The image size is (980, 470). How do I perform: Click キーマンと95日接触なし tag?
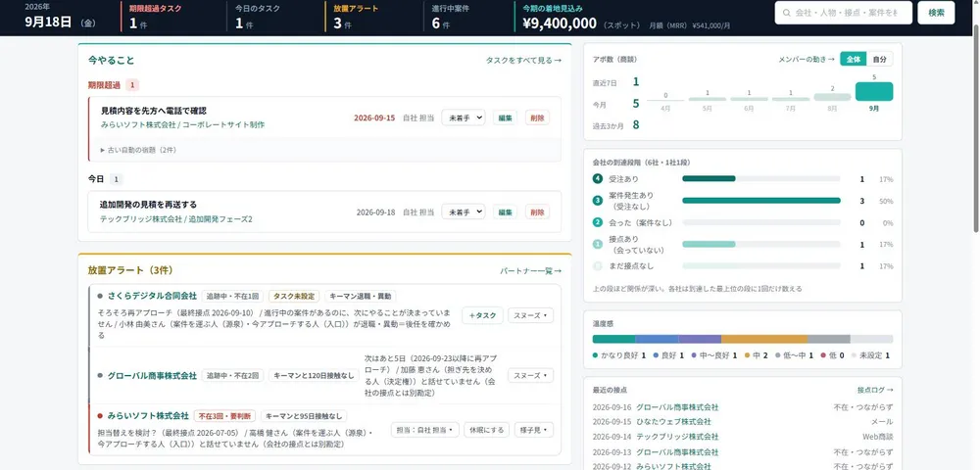tap(304, 416)
